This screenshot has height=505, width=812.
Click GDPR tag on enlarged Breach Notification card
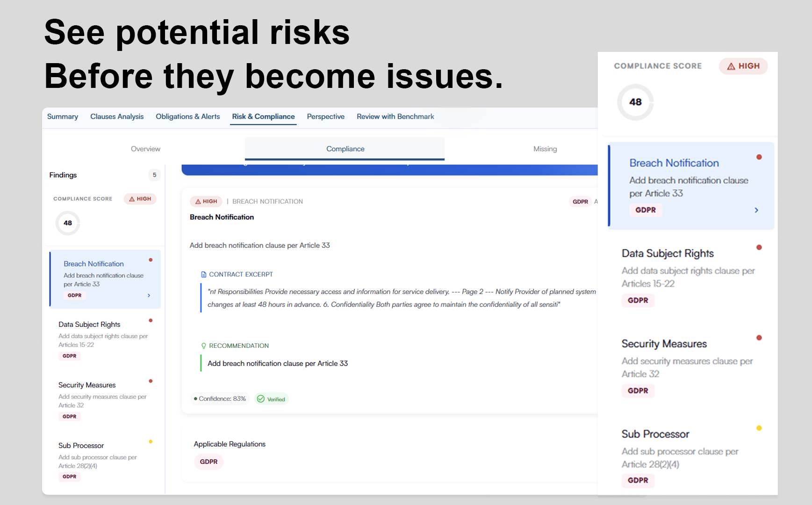(646, 210)
